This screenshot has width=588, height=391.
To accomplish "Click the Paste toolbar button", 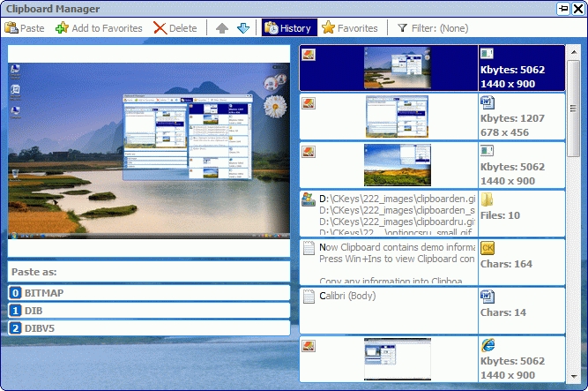I will pos(26,28).
